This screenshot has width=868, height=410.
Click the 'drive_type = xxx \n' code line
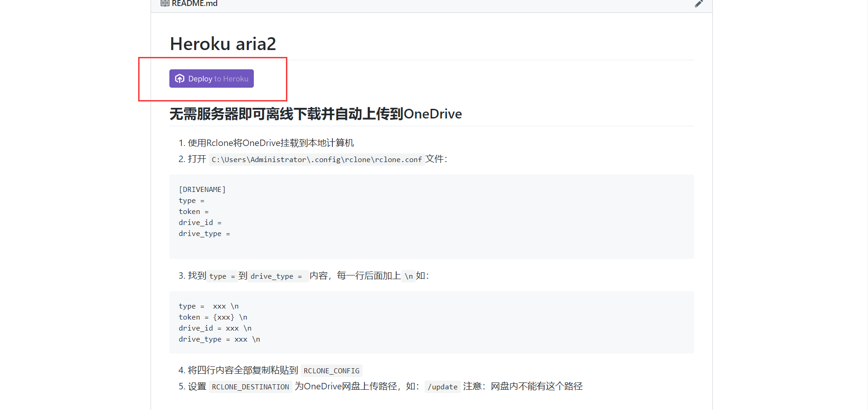219,339
